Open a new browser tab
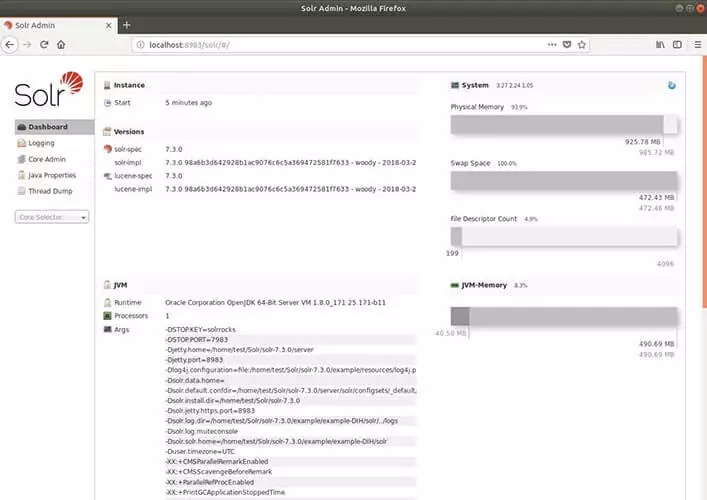The width and height of the screenshot is (707, 500). [x=127, y=25]
